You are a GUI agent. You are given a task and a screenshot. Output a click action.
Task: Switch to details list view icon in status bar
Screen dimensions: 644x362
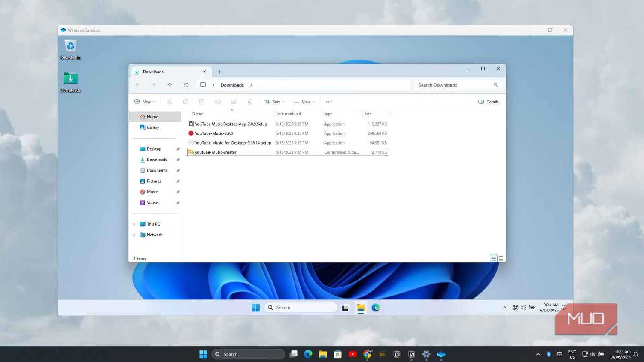click(x=494, y=259)
